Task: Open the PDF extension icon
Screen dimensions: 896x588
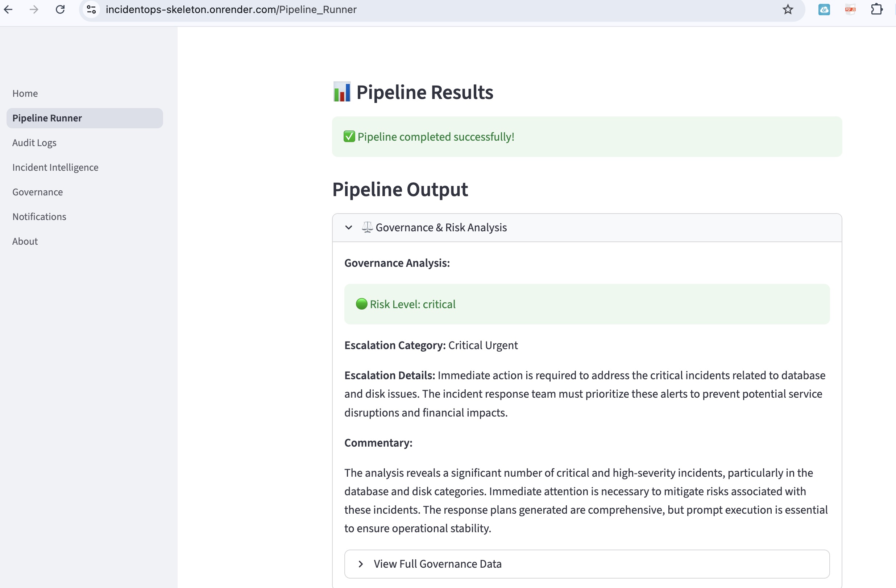Action: coord(850,9)
